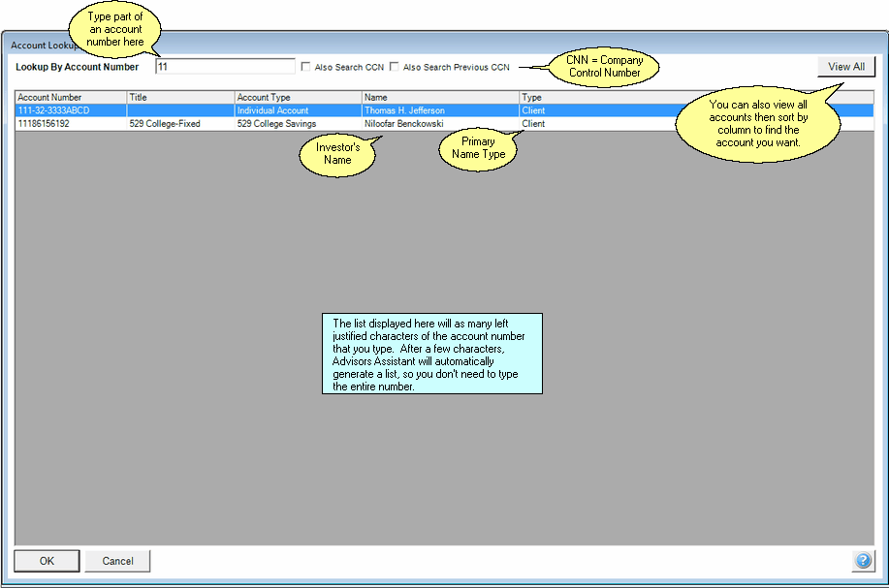Click the 'Type part of an account number' callout
Image resolution: width=889 pixels, height=588 pixels.
coord(114,25)
